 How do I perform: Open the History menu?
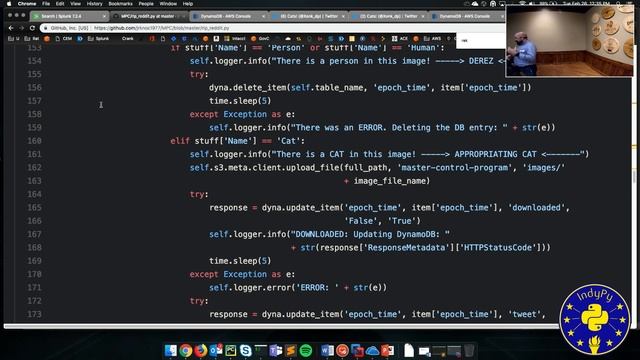pyautogui.click(x=94, y=4)
